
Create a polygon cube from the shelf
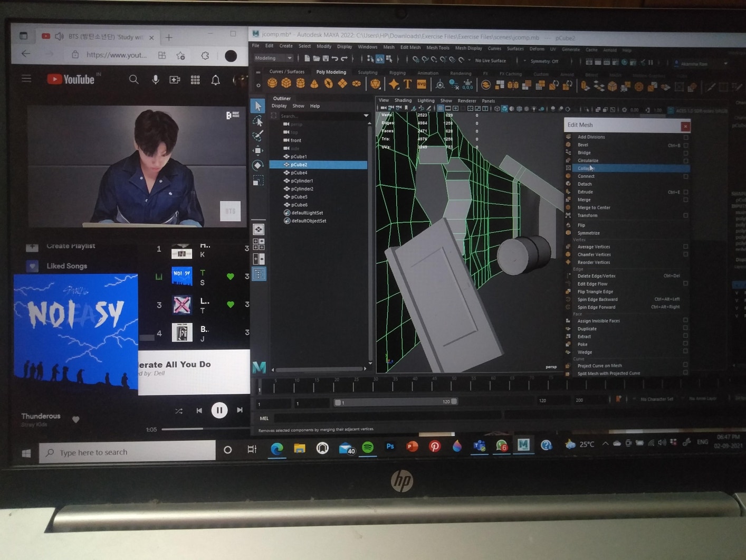(286, 83)
